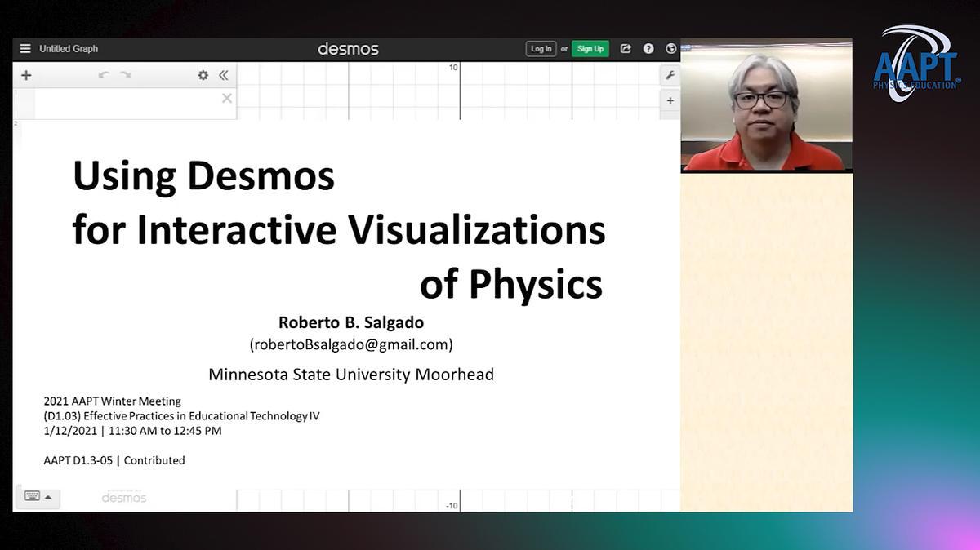The height and width of the screenshot is (550, 980).
Task: Click the robertoBsalgado@gmail.com email text
Action: tap(351, 344)
